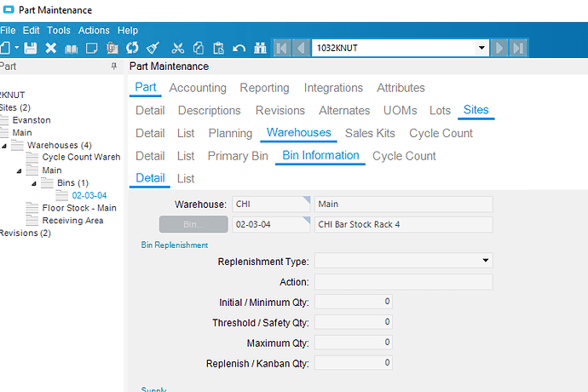
Task: Open the 1032KNUT part selector dropdown
Action: (481, 48)
